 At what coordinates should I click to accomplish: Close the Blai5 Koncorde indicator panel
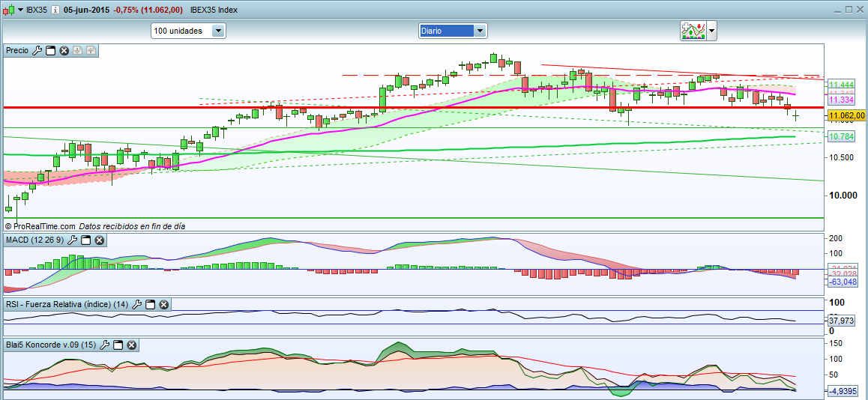[x=132, y=345]
